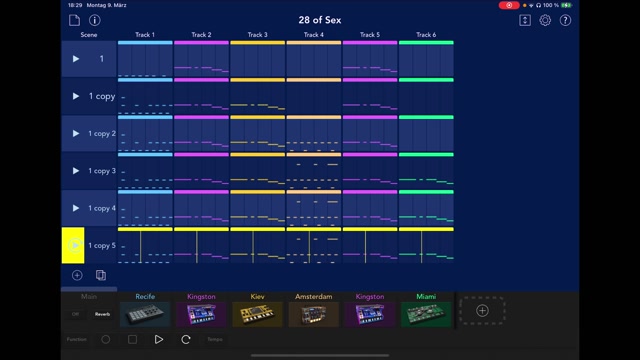Viewport: 640px width, 360px height.
Task: Enable the Reverb main effect
Action: tap(102, 314)
